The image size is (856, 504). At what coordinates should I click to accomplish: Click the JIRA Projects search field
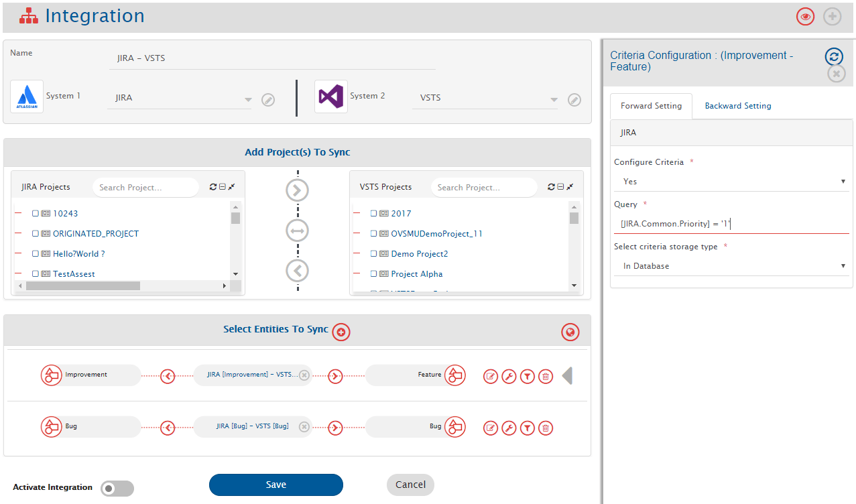pos(145,188)
